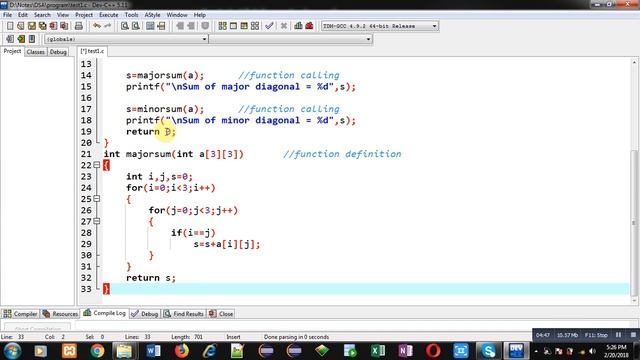Select the Compile Log bottom tab
This screenshot has height=360, width=640.
[104, 313]
